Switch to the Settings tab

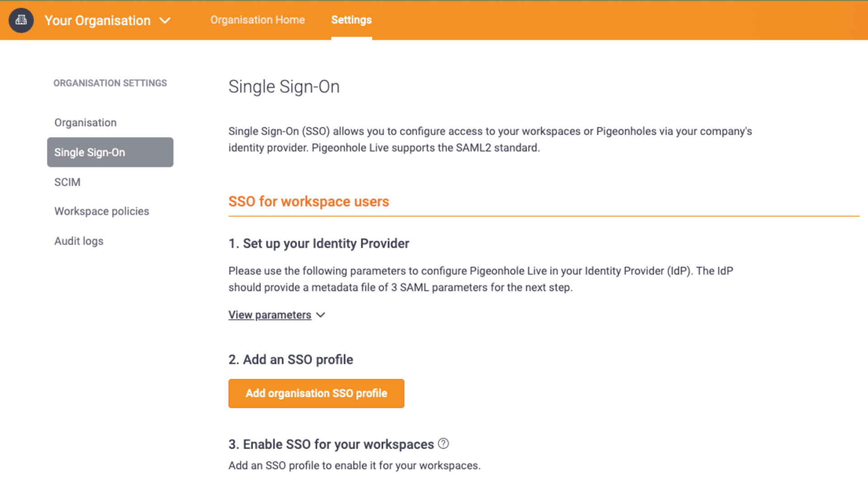[x=351, y=20]
